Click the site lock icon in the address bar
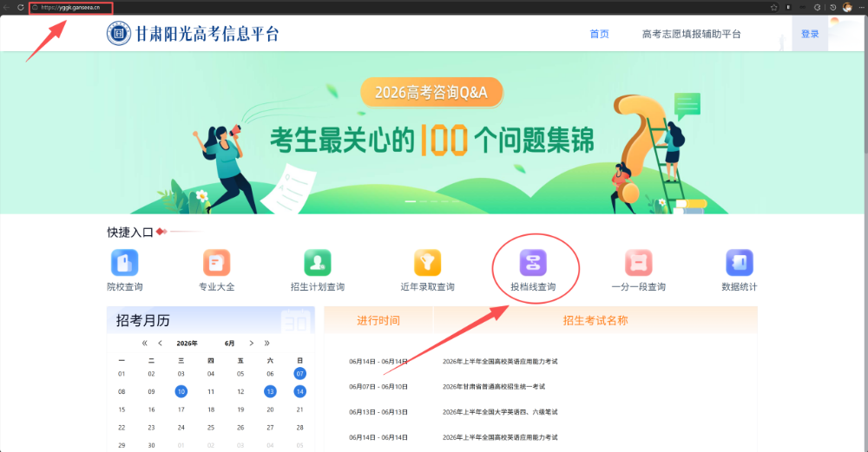This screenshot has width=868, height=452. click(x=35, y=7)
